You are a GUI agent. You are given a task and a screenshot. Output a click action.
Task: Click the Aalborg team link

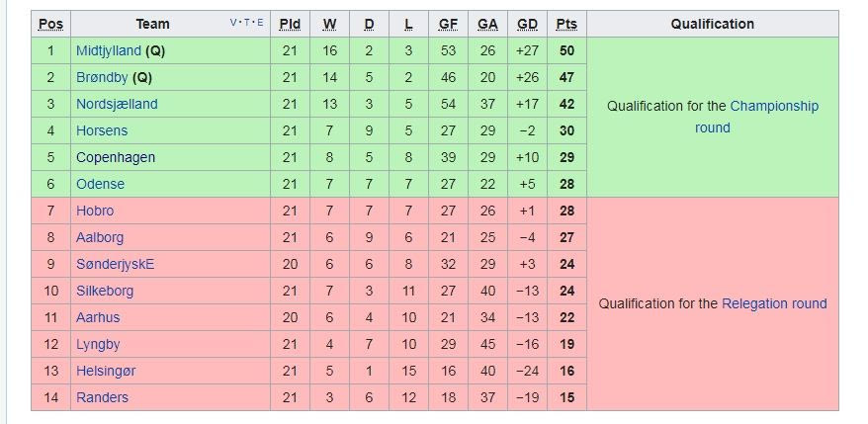coord(100,237)
